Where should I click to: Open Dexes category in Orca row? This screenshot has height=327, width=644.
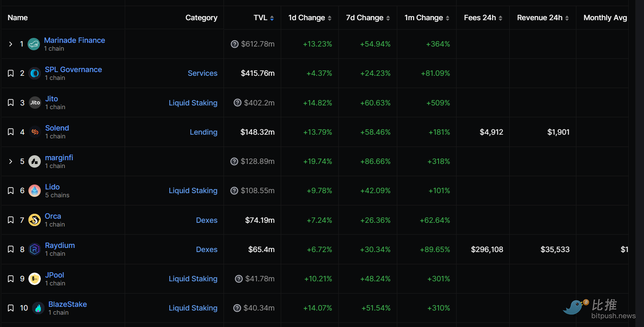[x=207, y=220]
